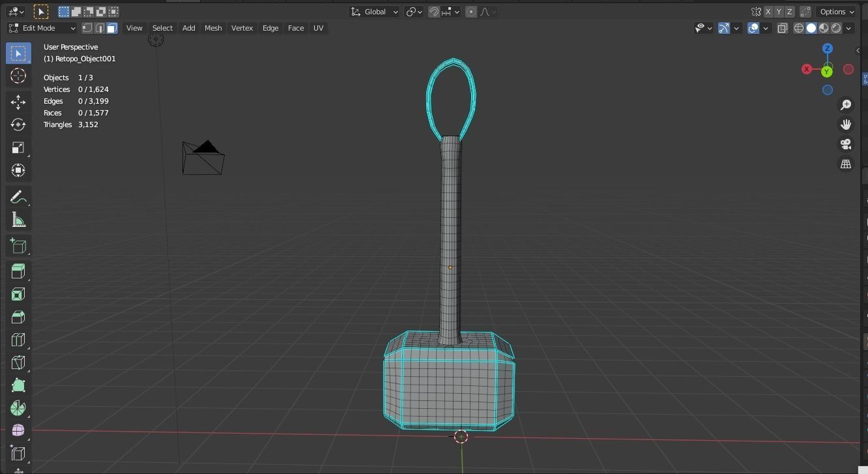Viewport: 868px width, 474px height.
Task: Select the Add Cube tool
Action: pyautogui.click(x=18, y=246)
